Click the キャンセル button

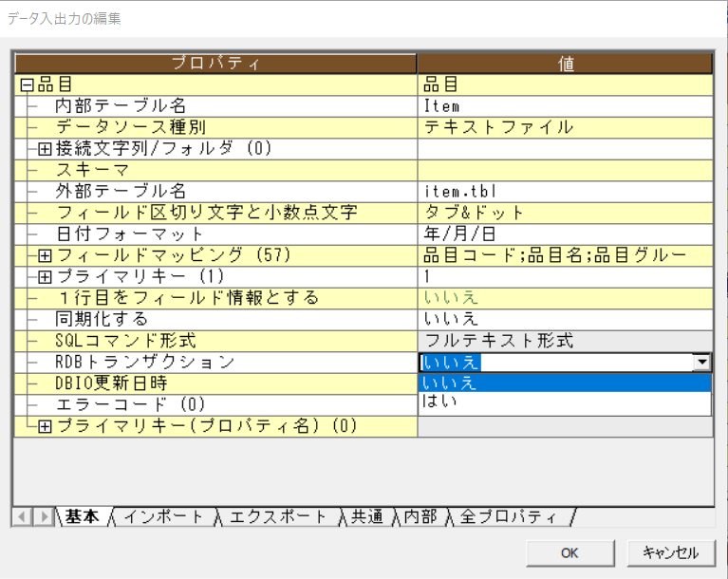pos(671,553)
